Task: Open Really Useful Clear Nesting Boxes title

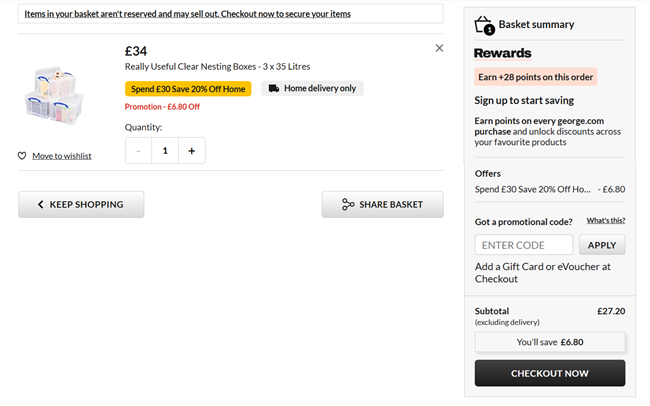Action: tap(218, 66)
